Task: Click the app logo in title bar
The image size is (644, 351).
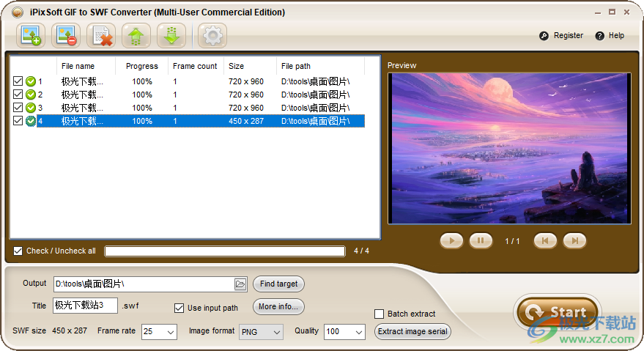Action: (18, 12)
